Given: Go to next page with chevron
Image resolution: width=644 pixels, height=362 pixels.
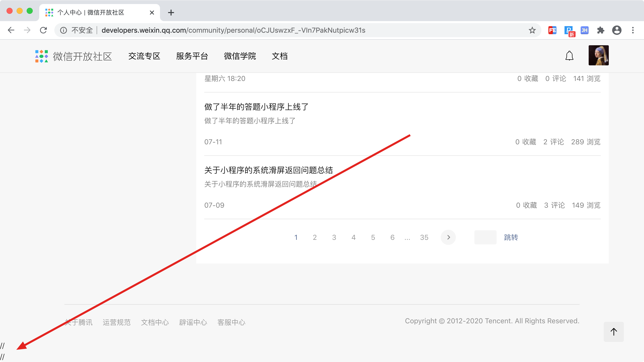Looking at the screenshot, I should (x=448, y=237).
